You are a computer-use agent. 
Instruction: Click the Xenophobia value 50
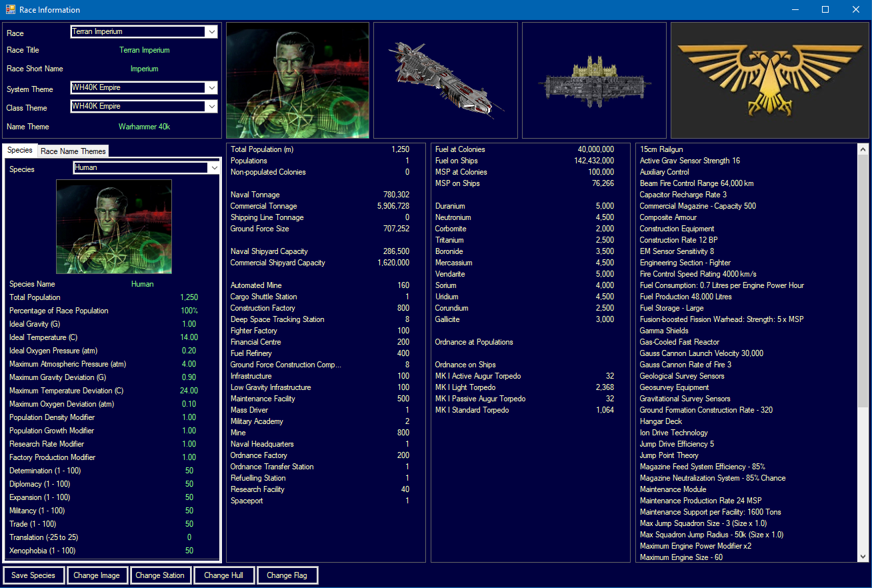click(189, 551)
